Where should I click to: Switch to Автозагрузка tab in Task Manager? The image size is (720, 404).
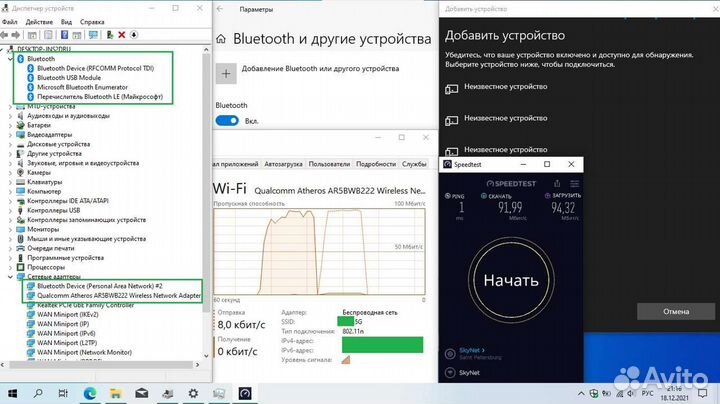coord(283,164)
